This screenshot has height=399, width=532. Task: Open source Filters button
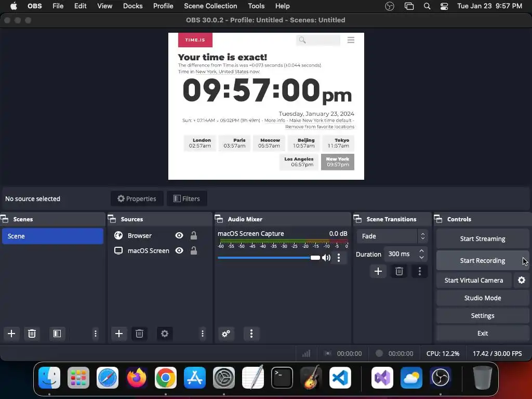pyautogui.click(x=187, y=198)
